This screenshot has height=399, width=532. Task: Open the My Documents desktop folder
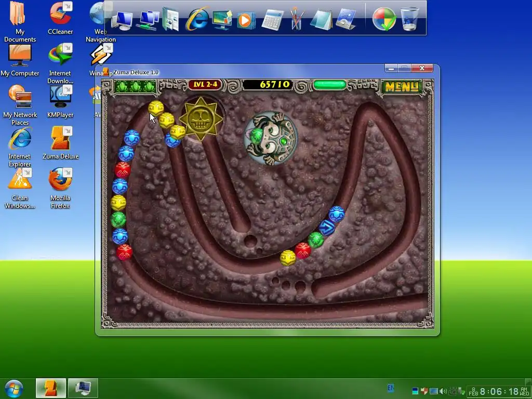click(19, 21)
